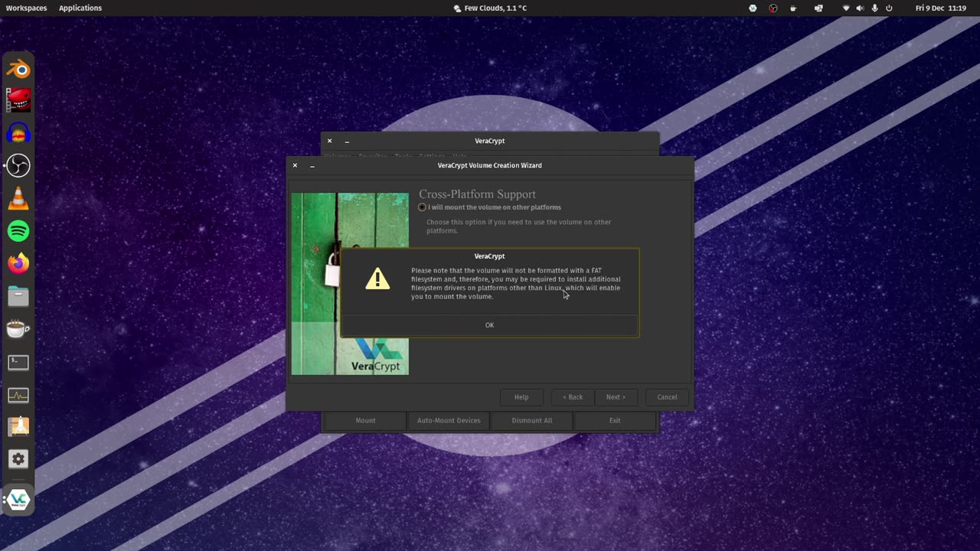Click the VeraCrypt tray icon in the top bar
This screenshot has width=980, height=551.
753,8
